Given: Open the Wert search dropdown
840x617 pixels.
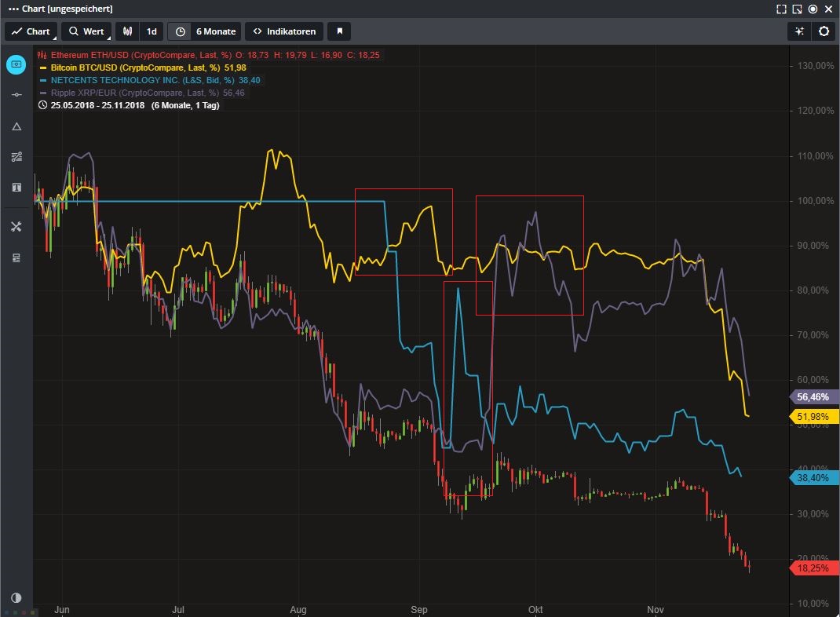Looking at the screenshot, I should pyautogui.click(x=86, y=31).
